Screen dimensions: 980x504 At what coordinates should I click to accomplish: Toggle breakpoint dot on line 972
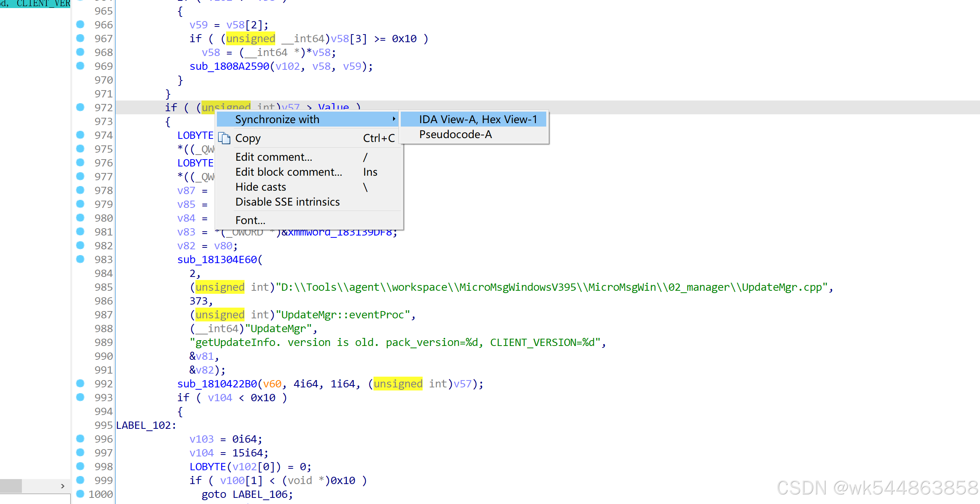(80, 107)
